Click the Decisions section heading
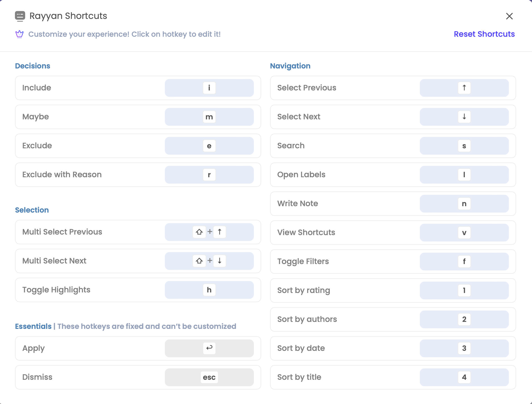532x404 pixels. 33,66
